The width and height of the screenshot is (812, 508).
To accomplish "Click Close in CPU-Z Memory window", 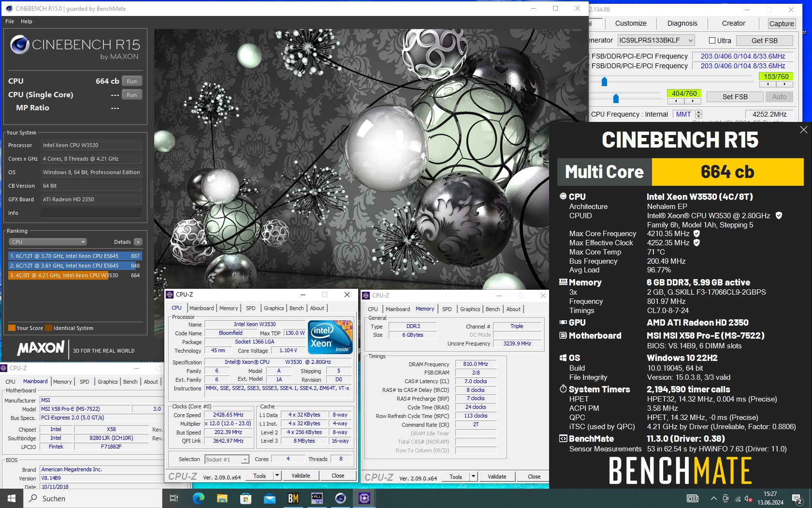I will point(534,477).
